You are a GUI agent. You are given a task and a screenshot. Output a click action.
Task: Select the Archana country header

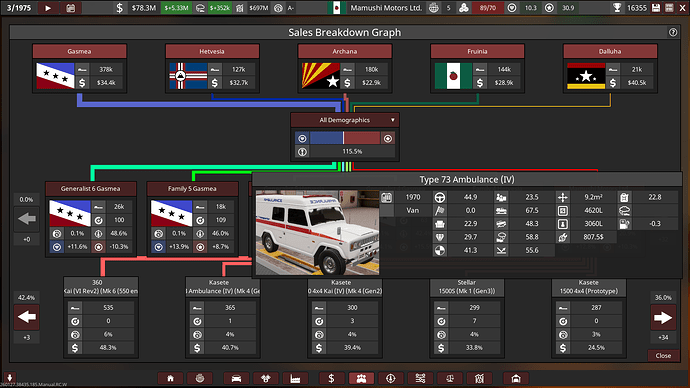pyautogui.click(x=345, y=51)
